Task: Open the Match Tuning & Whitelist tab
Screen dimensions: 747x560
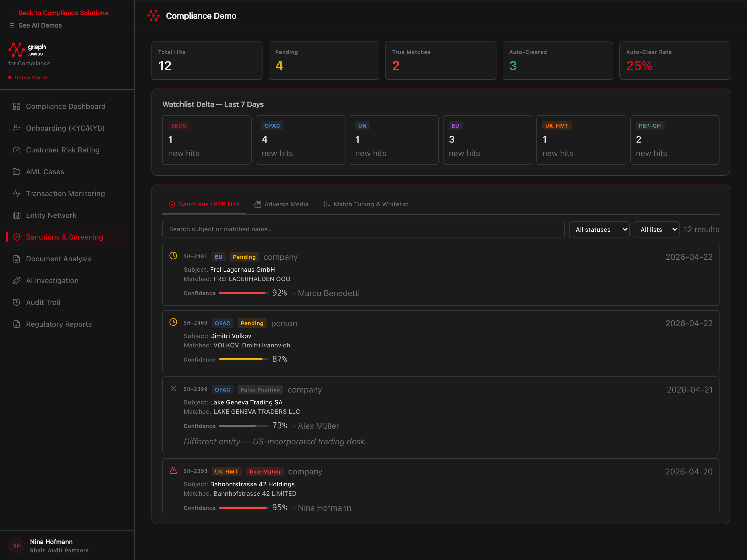Action: [366, 204]
